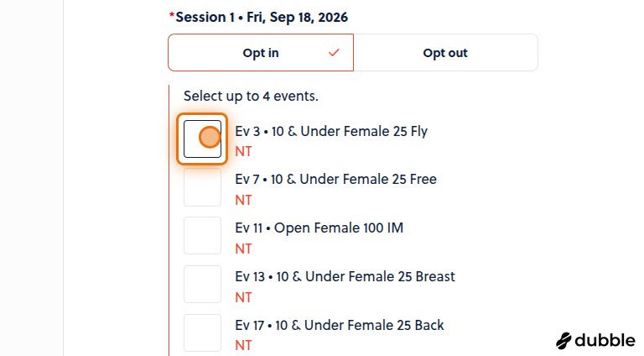644x356 pixels.
Task: Click the NT time under Ev 11
Action: pyautogui.click(x=243, y=249)
